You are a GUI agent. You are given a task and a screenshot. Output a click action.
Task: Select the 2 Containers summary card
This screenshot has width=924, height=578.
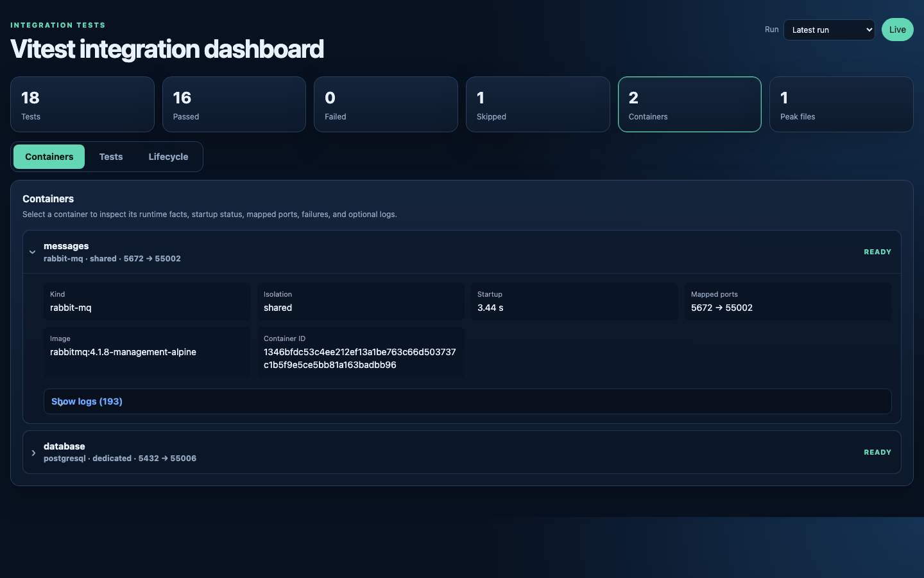click(x=690, y=104)
